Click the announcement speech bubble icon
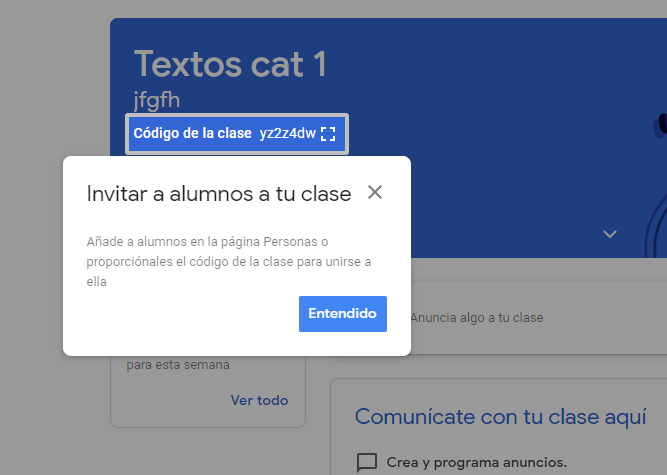667x475 pixels. tap(367, 462)
